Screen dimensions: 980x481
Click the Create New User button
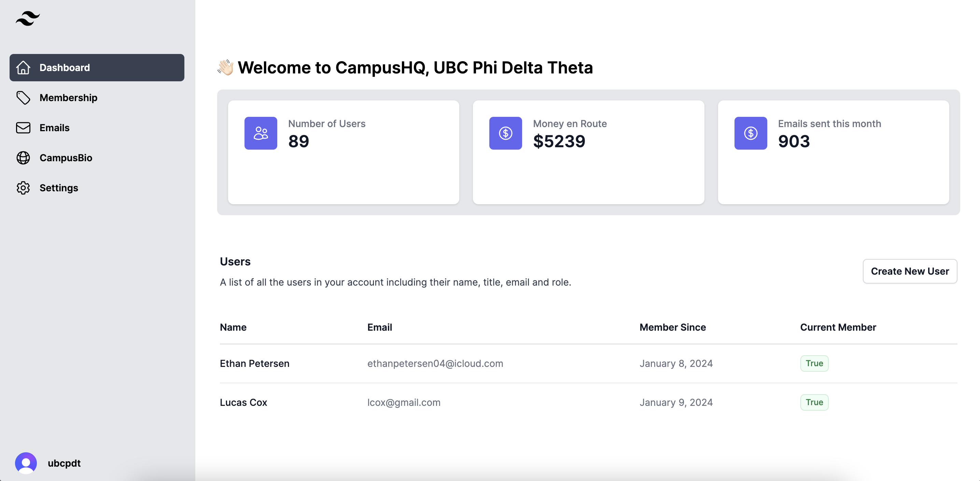pyautogui.click(x=910, y=271)
